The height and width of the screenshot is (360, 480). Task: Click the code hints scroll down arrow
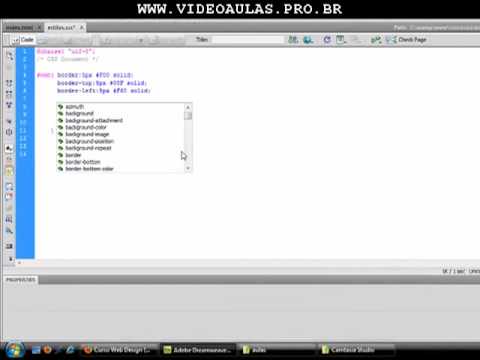188,168
